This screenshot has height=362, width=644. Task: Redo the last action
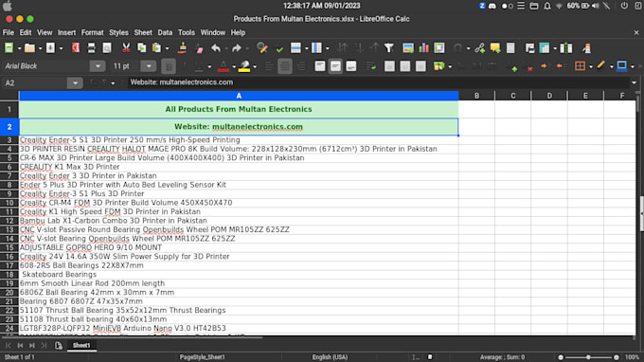(237, 48)
